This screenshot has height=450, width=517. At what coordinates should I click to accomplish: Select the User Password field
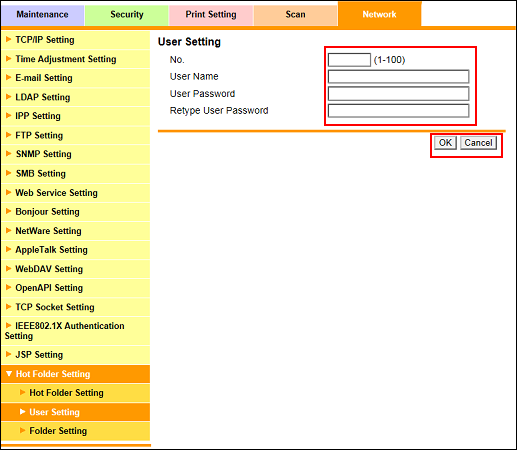398,94
